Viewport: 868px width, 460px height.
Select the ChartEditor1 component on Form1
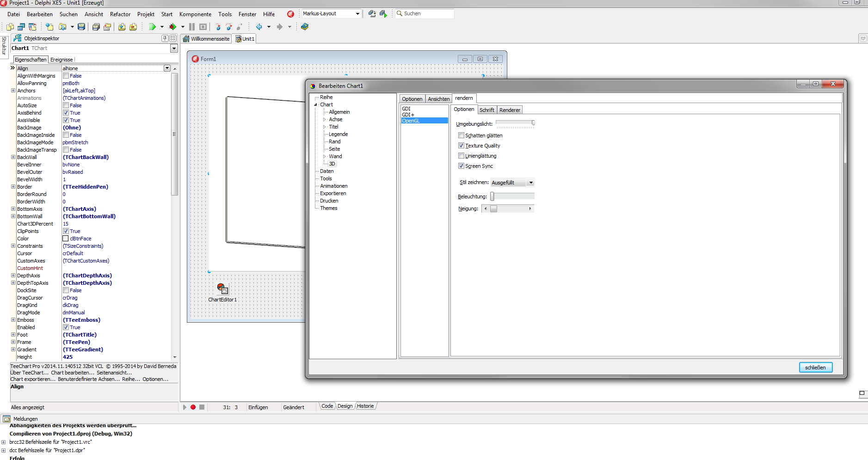[222, 289]
